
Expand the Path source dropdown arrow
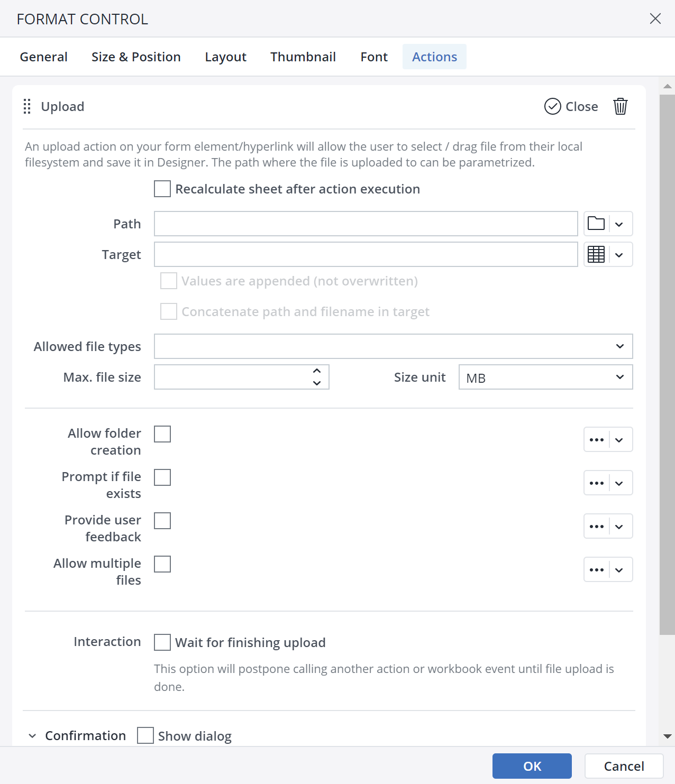click(619, 224)
